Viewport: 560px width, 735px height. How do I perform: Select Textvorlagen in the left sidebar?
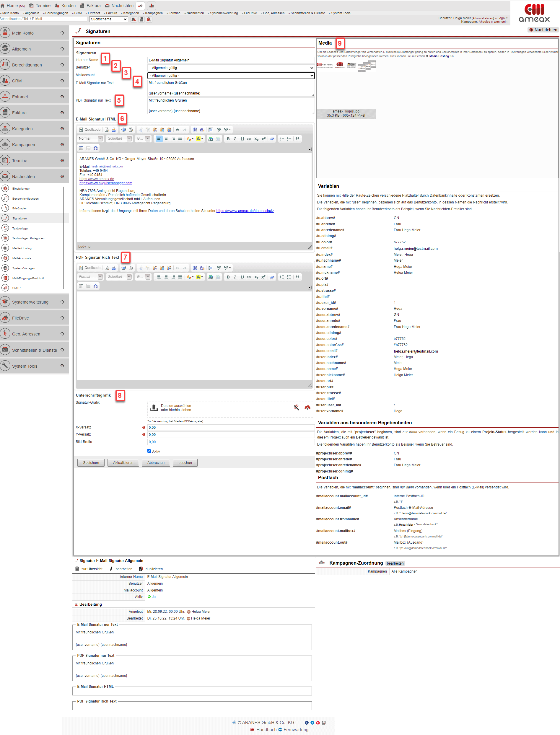(21, 229)
